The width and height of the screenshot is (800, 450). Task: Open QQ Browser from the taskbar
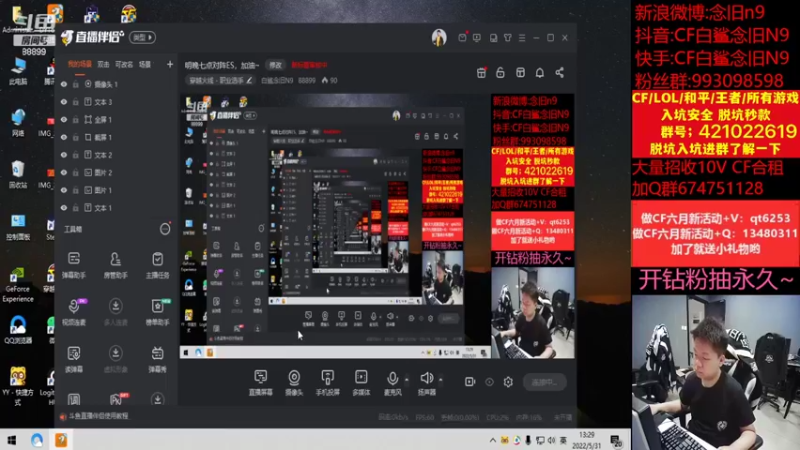point(37,440)
